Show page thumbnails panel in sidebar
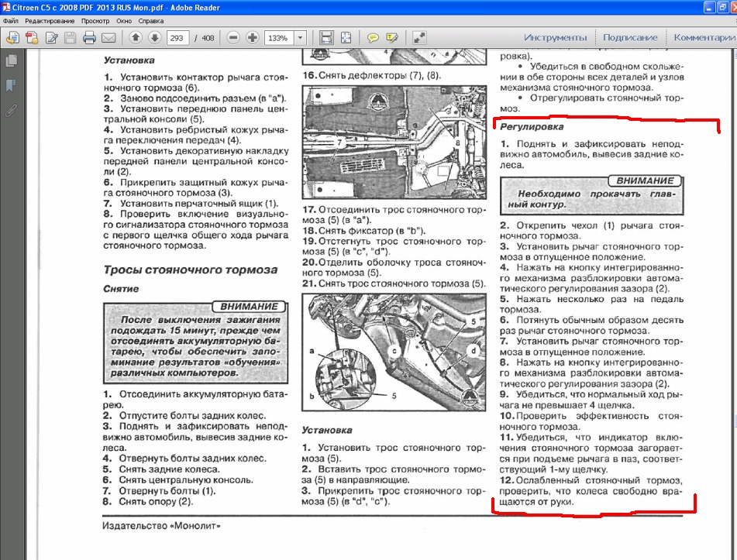 (x=12, y=60)
